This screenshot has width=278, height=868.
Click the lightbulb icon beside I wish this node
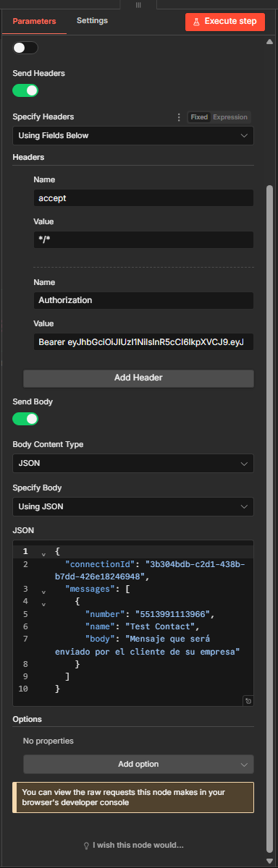(x=86, y=845)
